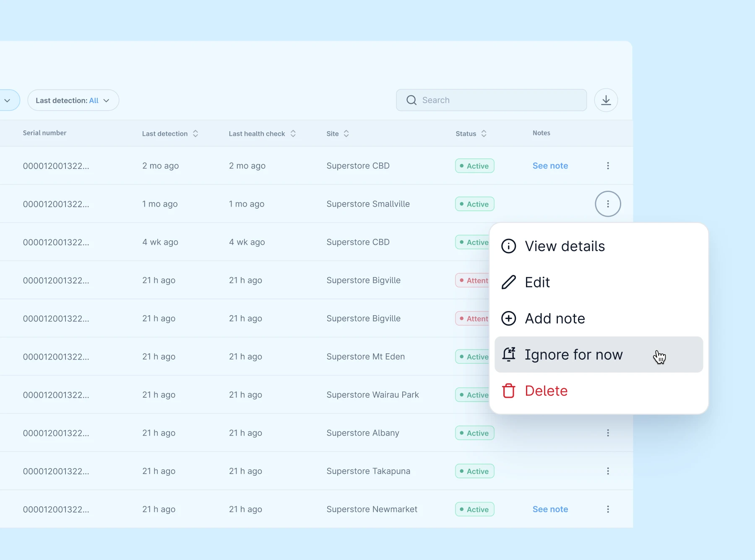Click the info icon beside View details

(509, 246)
